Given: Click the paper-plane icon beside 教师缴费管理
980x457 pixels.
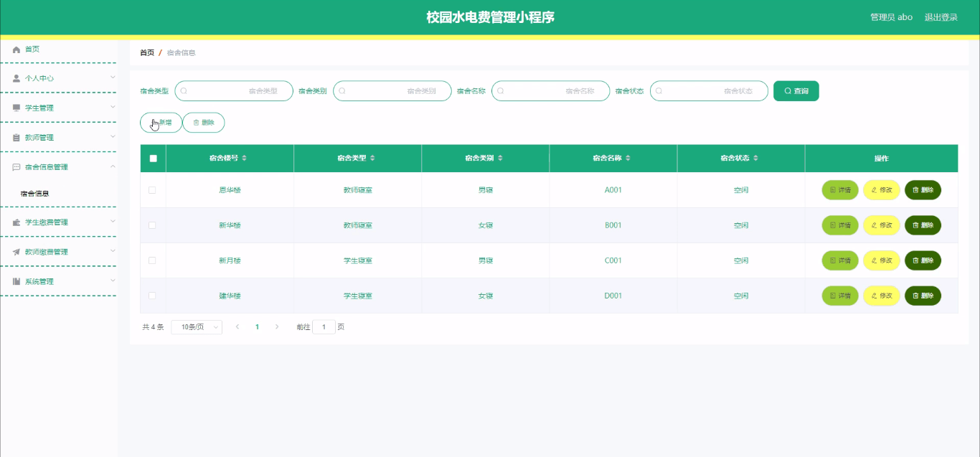Looking at the screenshot, I should point(16,251).
